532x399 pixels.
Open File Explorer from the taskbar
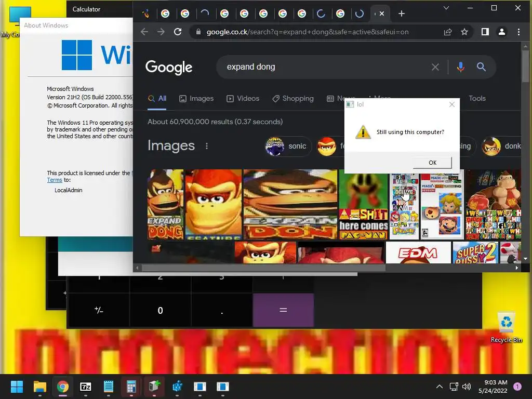pos(39,387)
